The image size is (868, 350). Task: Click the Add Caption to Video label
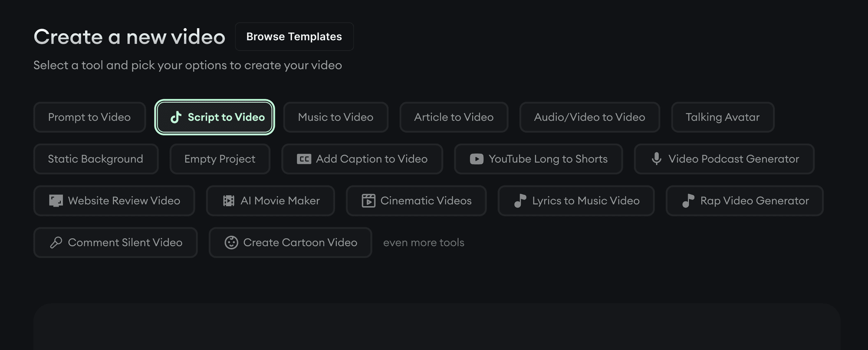[x=372, y=159]
